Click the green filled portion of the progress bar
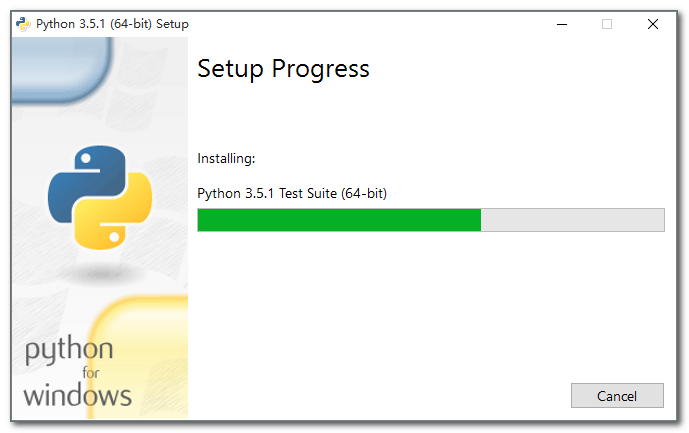689x433 pixels. (x=339, y=220)
